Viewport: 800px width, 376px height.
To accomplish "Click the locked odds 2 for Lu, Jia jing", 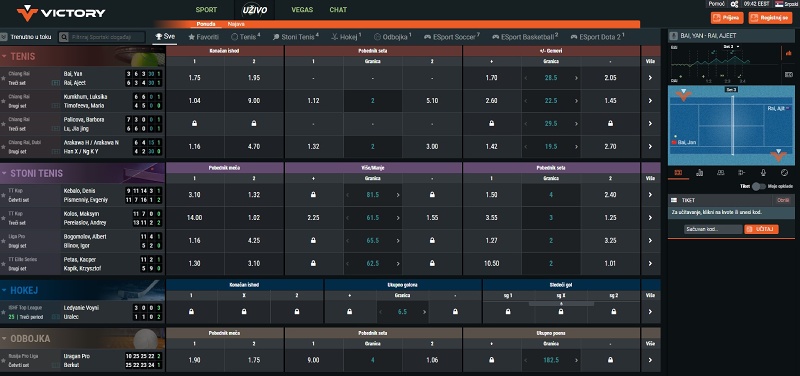I will click(254, 124).
